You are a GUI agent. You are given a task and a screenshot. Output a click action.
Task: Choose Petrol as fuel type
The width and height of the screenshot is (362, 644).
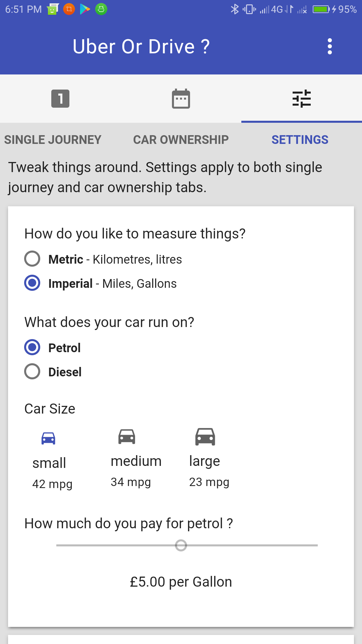[32, 347]
